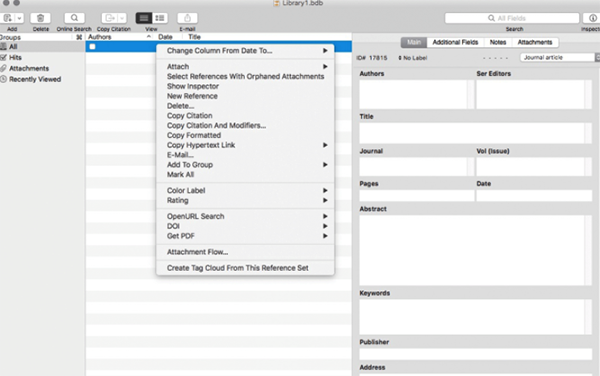Image resolution: width=600 pixels, height=376 pixels.
Task: Open Online Search magnifier icon
Action: point(74,18)
